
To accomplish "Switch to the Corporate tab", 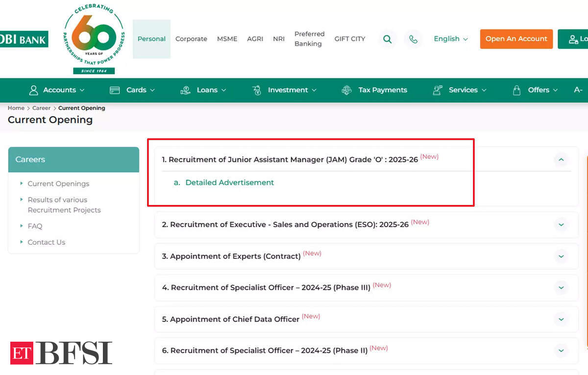I will 191,39.
